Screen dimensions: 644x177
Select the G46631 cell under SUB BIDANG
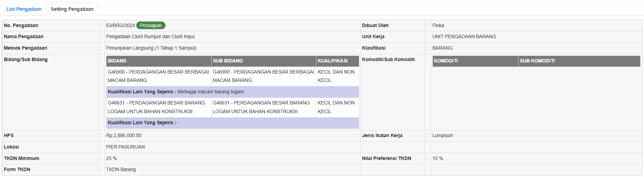[x=261, y=107]
